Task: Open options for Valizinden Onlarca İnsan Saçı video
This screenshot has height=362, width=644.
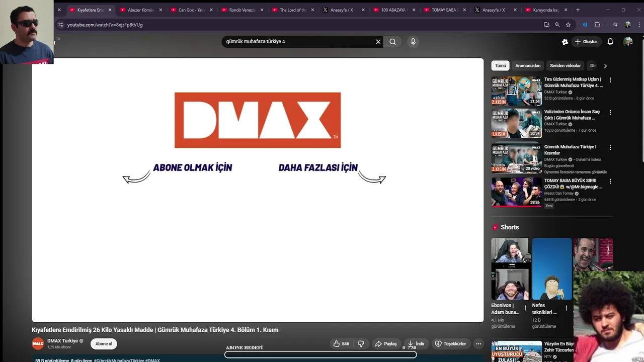Action: (x=610, y=113)
